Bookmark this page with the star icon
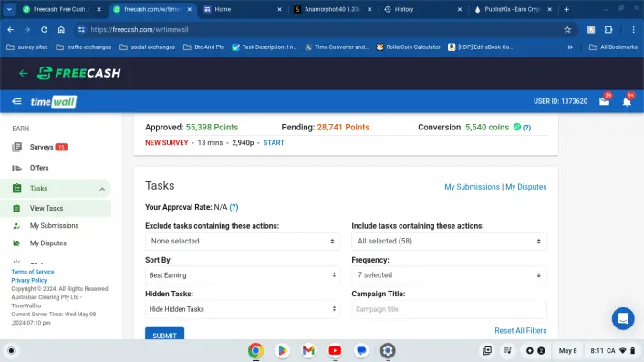644x362 pixels. pos(567,29)
